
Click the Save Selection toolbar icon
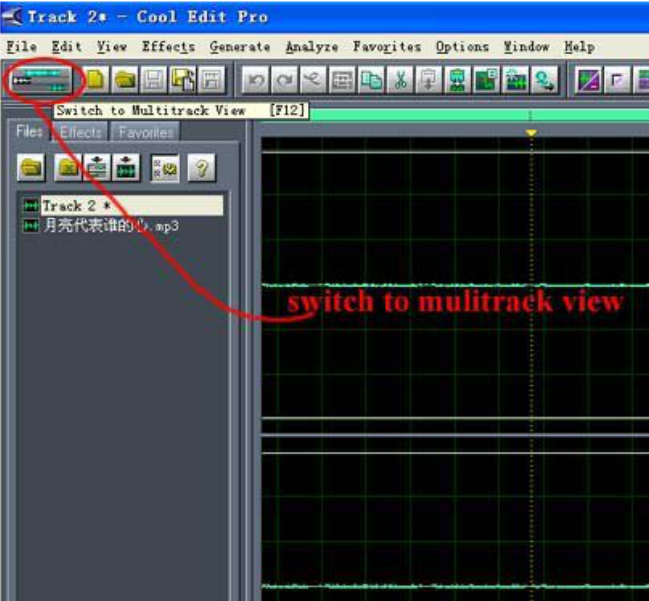pyautogui.click(x=212, y=79)
